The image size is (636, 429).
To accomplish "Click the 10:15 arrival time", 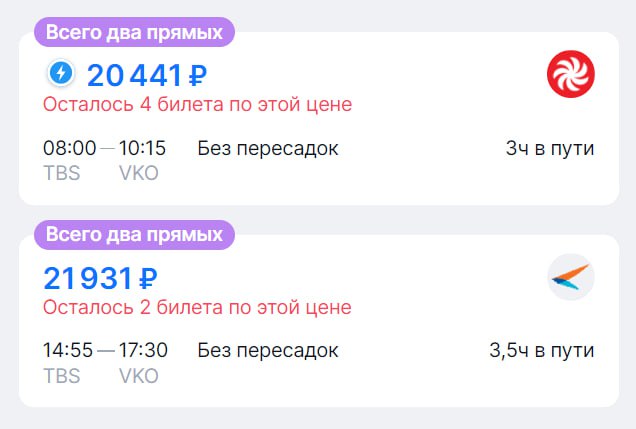I will click(x=142, y=149).
